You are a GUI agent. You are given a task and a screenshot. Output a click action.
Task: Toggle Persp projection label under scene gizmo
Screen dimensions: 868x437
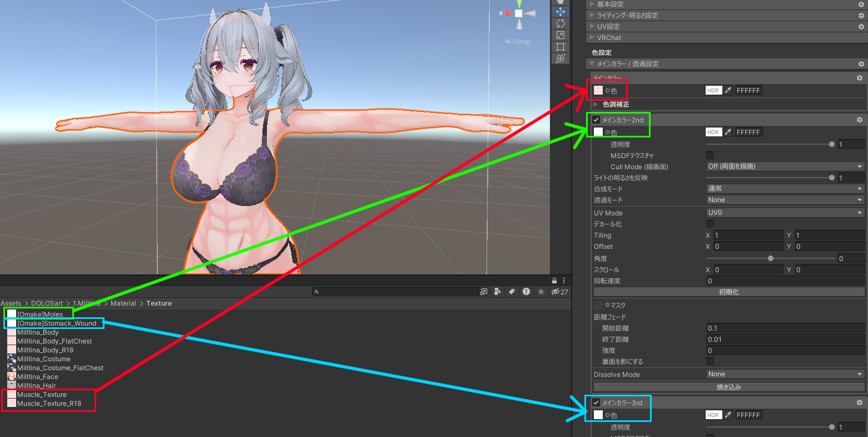pyautogui.click(x=518, y=42)
